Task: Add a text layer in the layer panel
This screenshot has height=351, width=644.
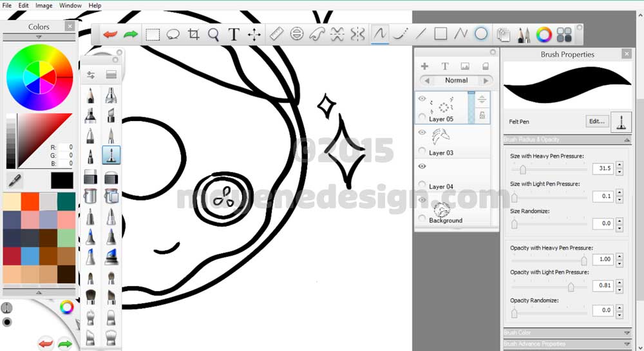Action: [445, 66]
